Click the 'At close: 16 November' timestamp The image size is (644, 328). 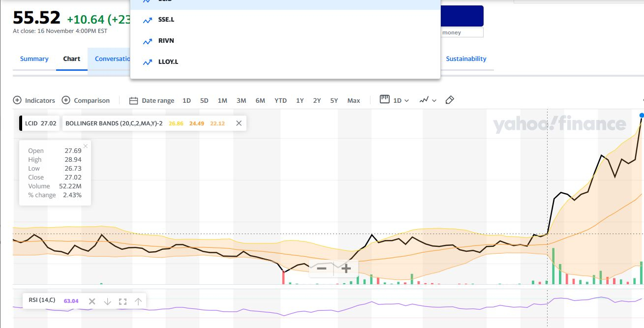click(x=60, y=30)
